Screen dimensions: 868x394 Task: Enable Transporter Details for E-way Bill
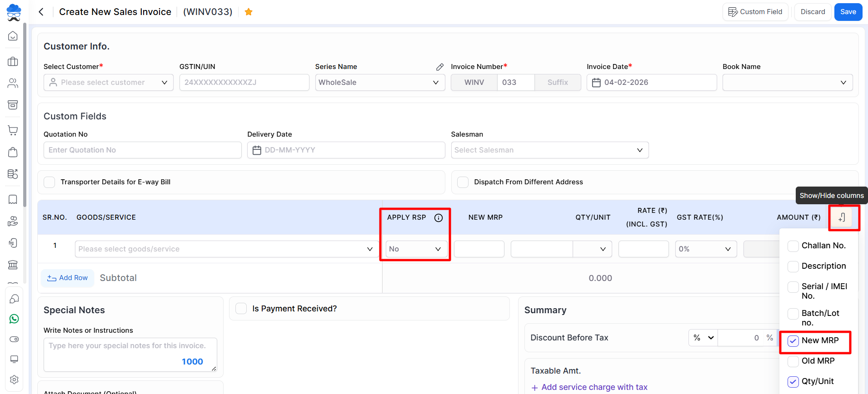coord(50,182)
